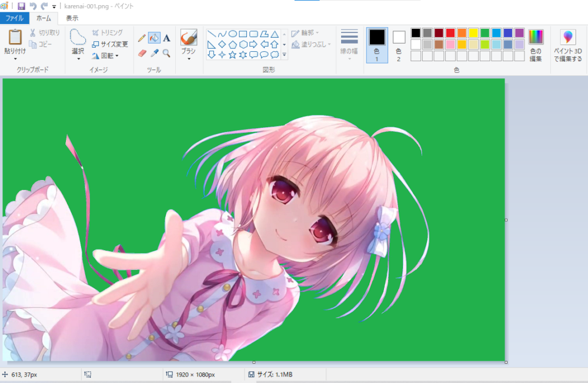The image size is (588, 383).
Task: Select the Magnifier tool
Action: 166,54
